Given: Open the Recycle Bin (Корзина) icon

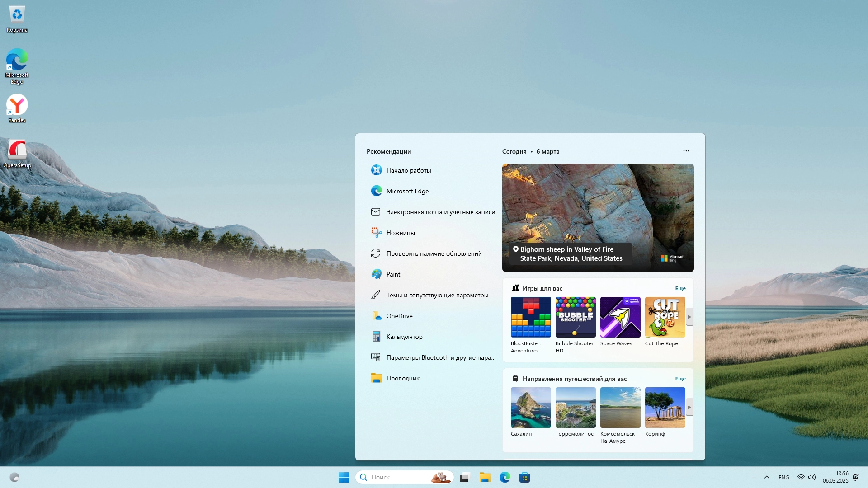Looking at the screenshot, I should tap(17, 18).
